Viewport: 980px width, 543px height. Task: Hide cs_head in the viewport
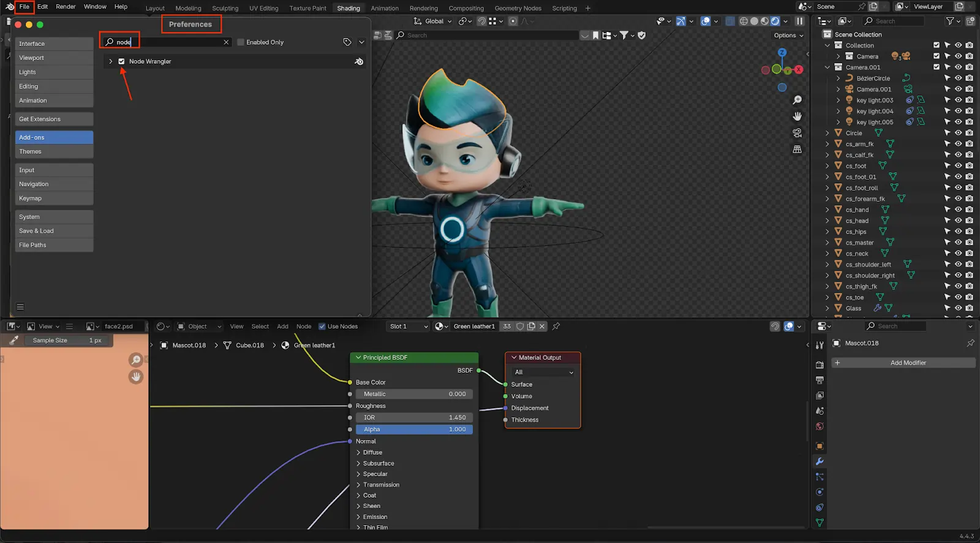tap(958, 221)
